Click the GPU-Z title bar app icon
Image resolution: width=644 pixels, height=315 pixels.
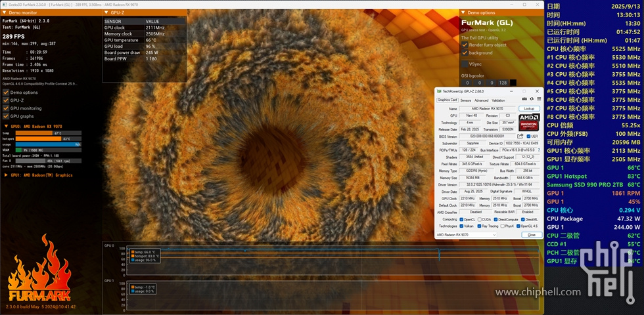[x=439, y=91]
